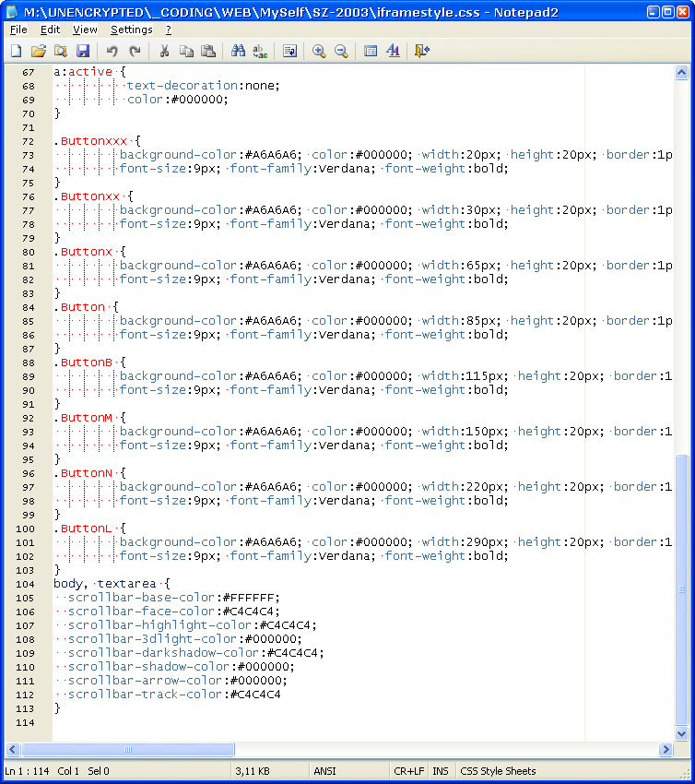Open Find with binoculars icon
This screenshot has width=695, height=784.
click(238, 51)
